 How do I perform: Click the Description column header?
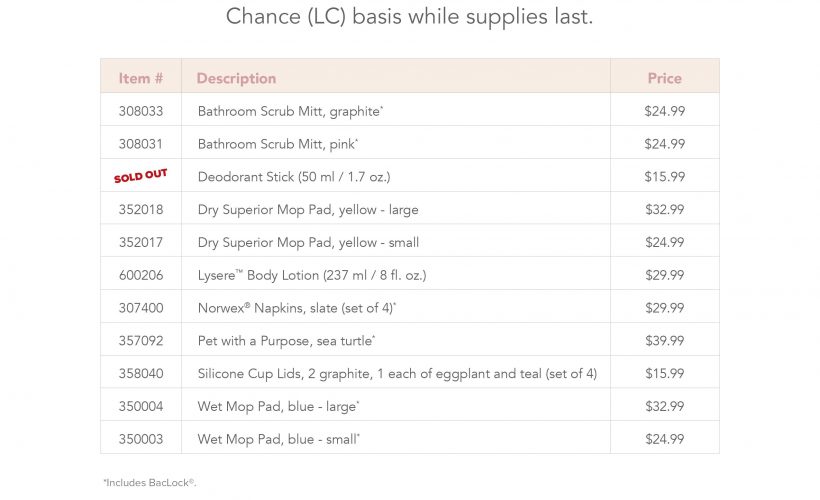[236, 78]
